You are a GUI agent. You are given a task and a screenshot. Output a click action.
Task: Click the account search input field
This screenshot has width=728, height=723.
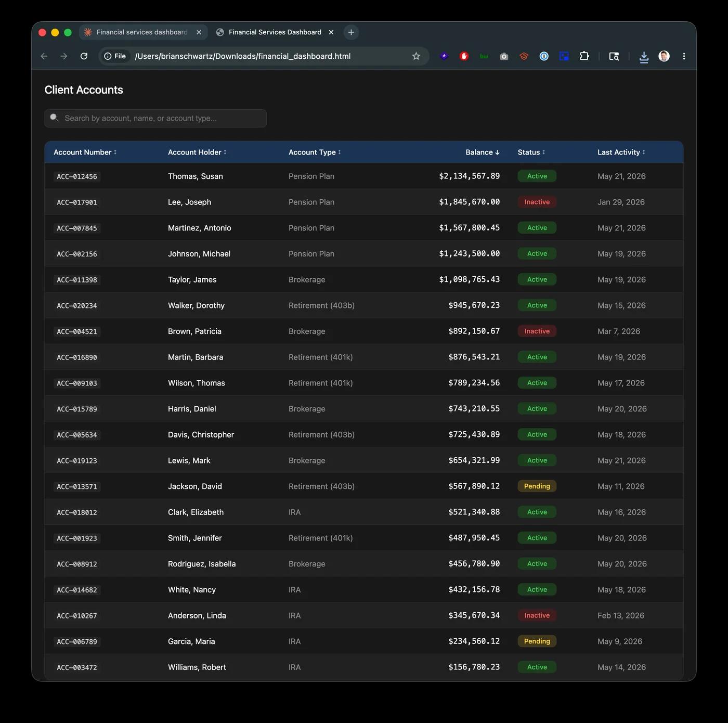tap(155, 118)
